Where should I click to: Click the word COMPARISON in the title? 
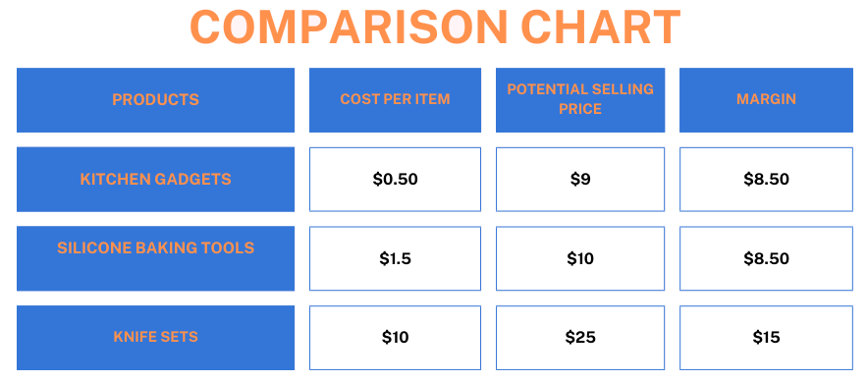click(349, 27)
